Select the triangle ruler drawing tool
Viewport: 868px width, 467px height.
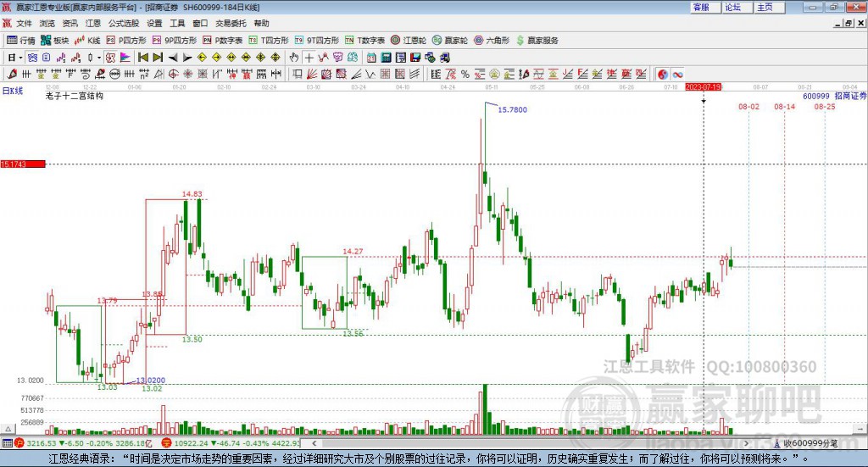(x=159, y=74)
